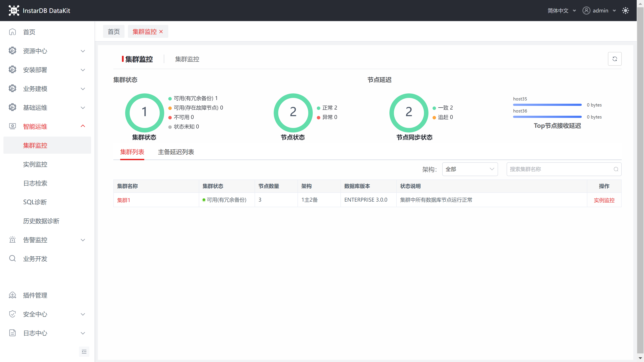This screenshot has height=362, width=644.
Task: Click the 可用(存在故障节点) 0 legend entry
Action: coord(196,108)
